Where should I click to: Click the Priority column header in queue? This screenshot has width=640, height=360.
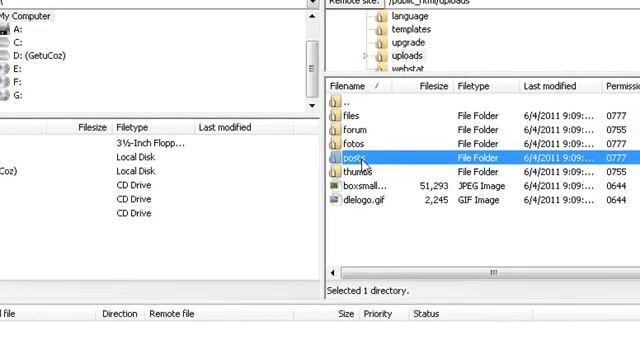384,314
